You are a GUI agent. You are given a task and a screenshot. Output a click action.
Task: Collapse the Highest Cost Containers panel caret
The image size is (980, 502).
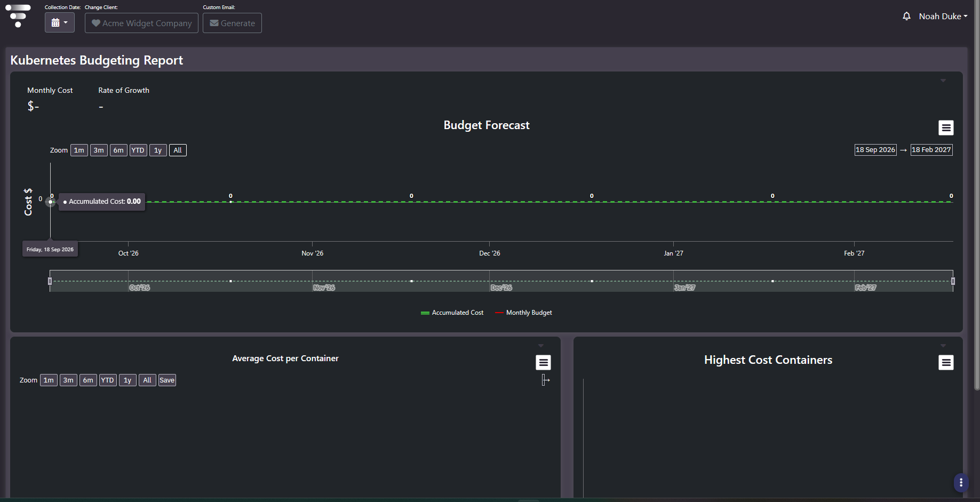pyautogui.click(x=943, y=346)
